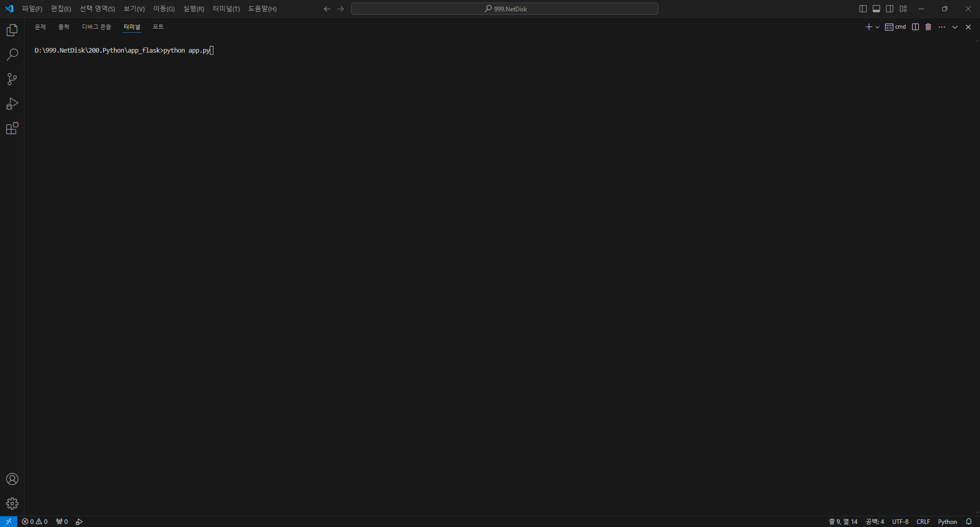980x527 pixels.
Task: Create a new terminal with plus icon
Action: pyautogui.click(x=869, y=27)
